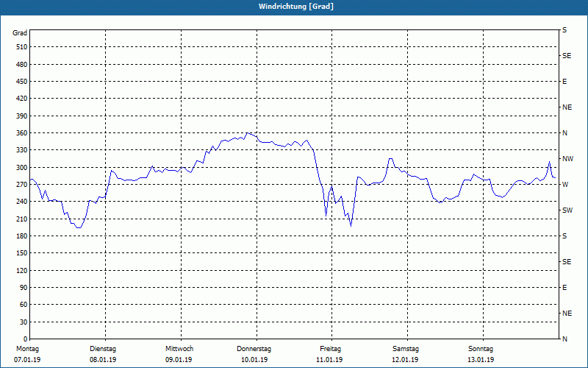Click the 210 degree axis label

22,219
